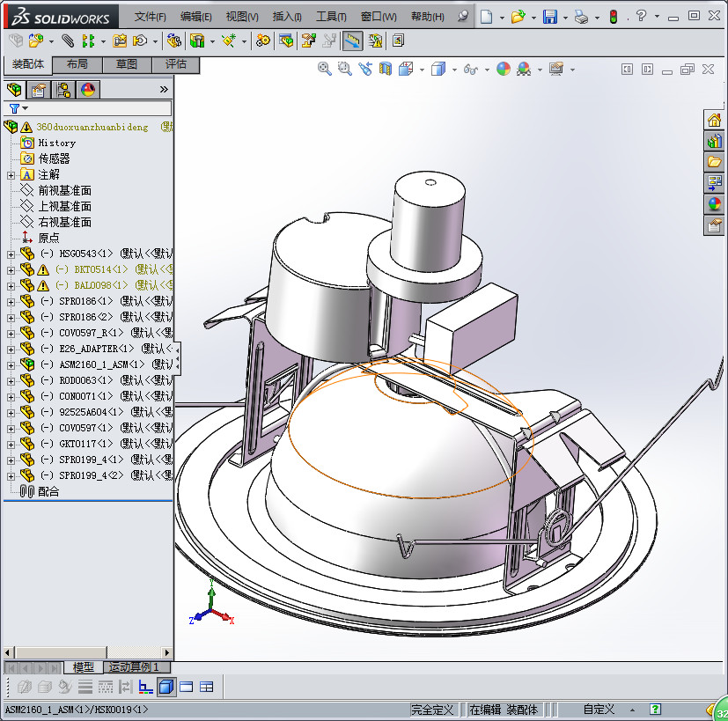
Task: Open the Design Library task pane tab
Action: pyautogui.click(x=714, y=141)
